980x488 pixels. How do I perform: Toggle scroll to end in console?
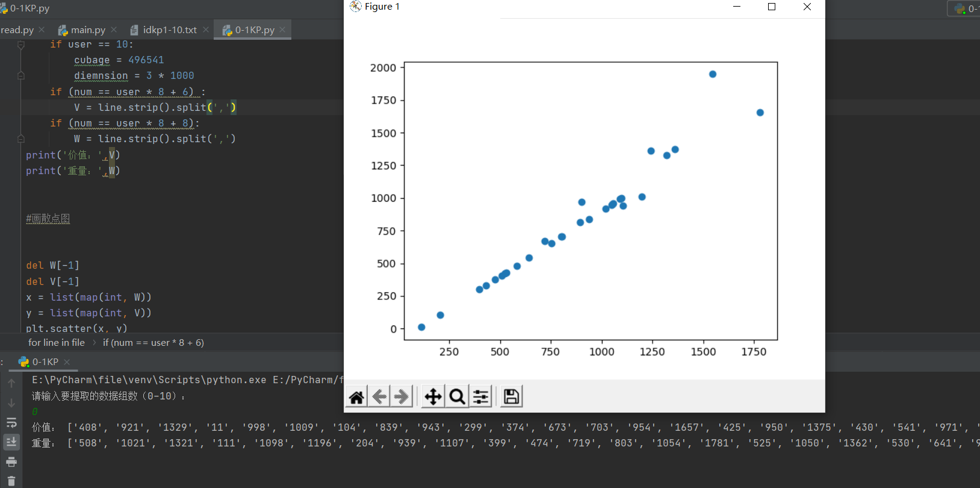(x=11, y=442)
